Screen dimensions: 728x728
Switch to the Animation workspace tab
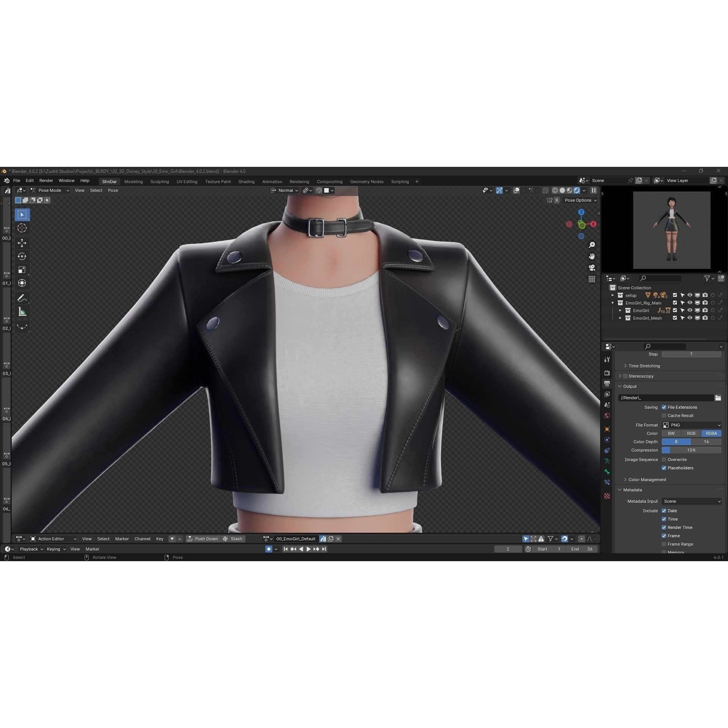click(272, 181)
